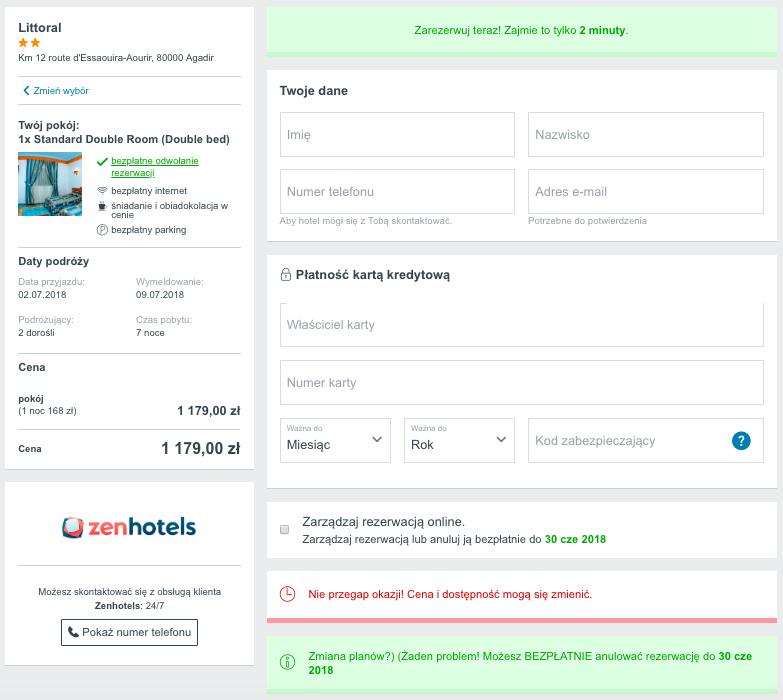Click the Potrzebne do potwierdzenia hint text
783x700 pixels.
587,221
